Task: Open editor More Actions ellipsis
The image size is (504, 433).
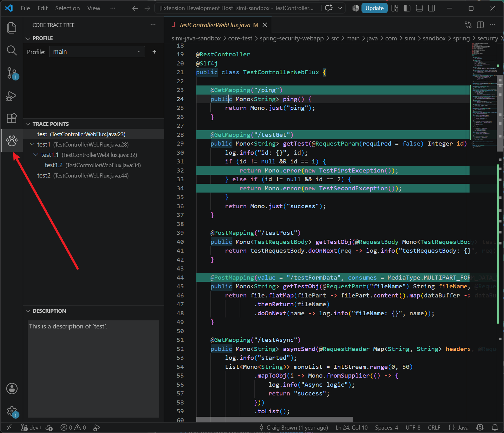Action: click(492, 25)
